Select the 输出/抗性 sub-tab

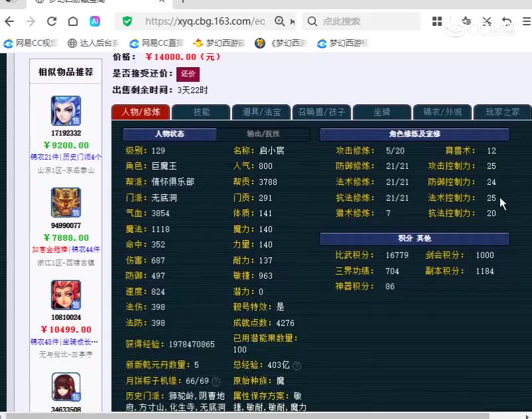point(263,134)
